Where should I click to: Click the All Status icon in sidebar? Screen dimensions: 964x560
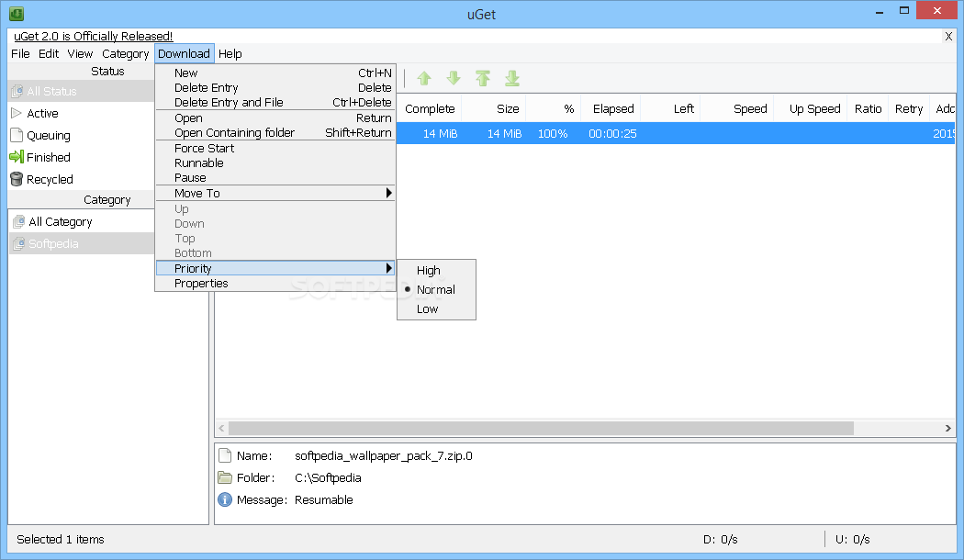point(17,92)
